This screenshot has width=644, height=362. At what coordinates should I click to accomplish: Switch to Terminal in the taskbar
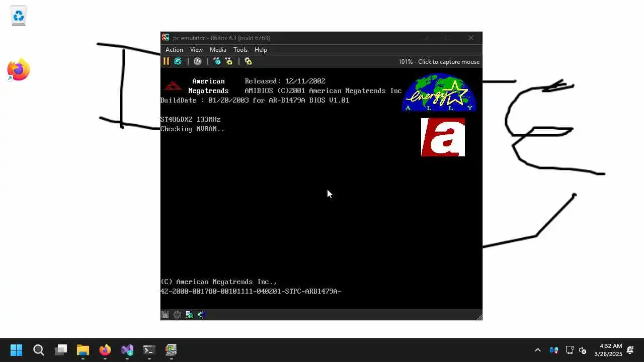click(149, 350)
